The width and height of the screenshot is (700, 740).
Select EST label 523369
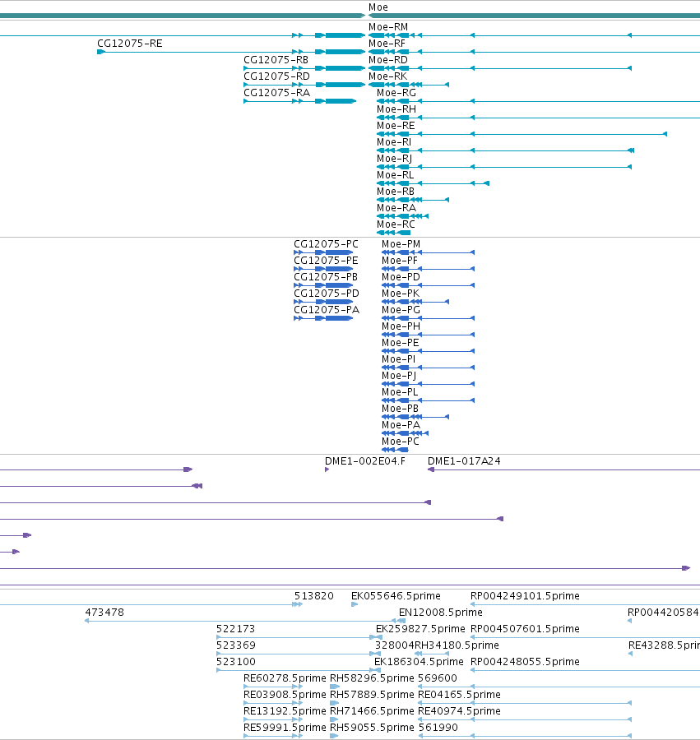tap(235, 645)
